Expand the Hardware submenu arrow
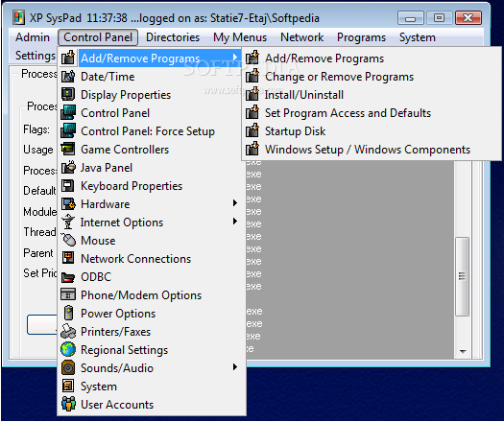Viewport: 504px width, 422px height. [x=235, y=203]
